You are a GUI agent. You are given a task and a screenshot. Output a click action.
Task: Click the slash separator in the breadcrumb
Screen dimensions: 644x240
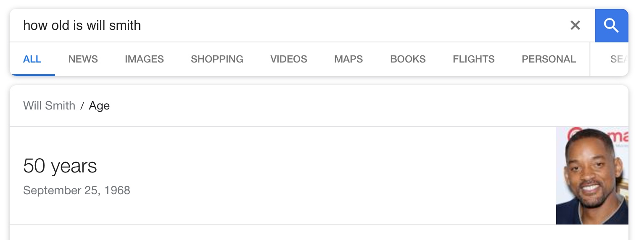(x=82, y=106)
